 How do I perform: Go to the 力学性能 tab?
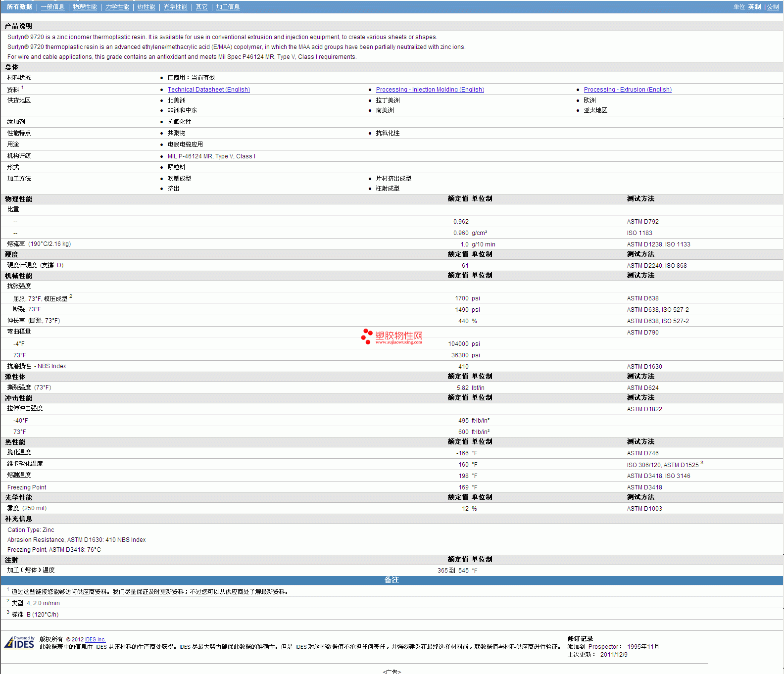click(117, 7)
